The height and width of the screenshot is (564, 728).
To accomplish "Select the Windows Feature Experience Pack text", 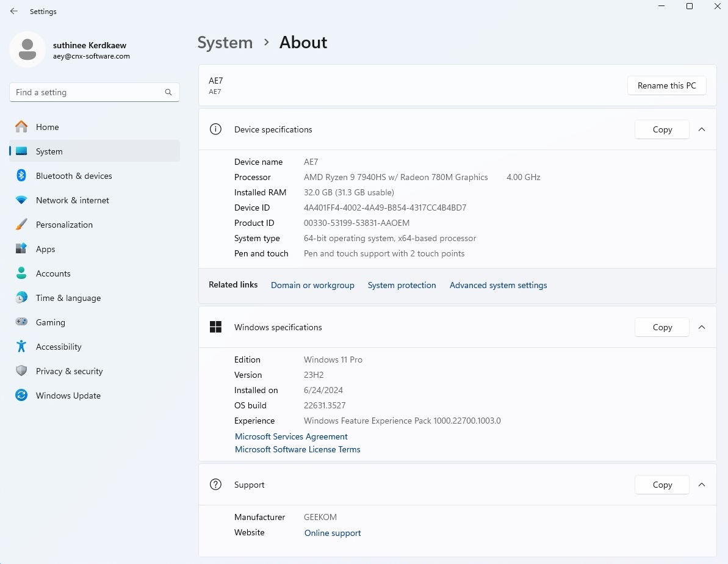I will [402, 421].
